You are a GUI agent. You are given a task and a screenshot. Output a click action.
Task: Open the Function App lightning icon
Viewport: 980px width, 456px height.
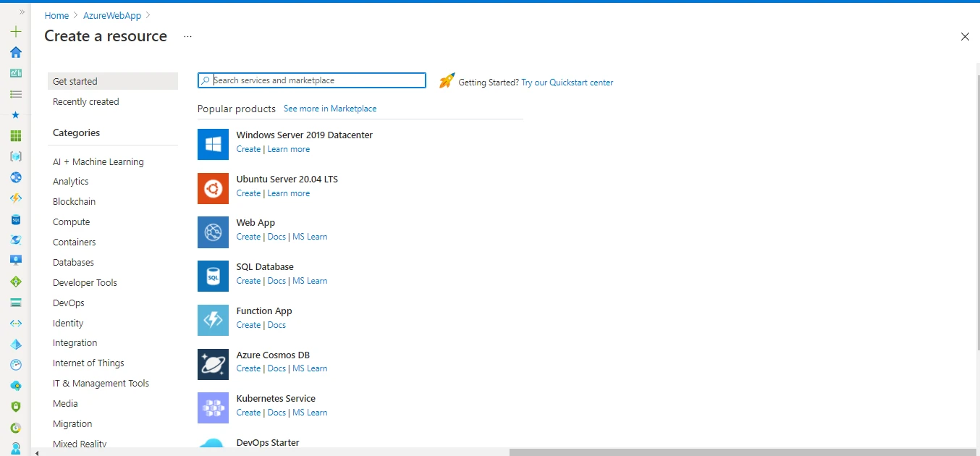coord(212,320)
